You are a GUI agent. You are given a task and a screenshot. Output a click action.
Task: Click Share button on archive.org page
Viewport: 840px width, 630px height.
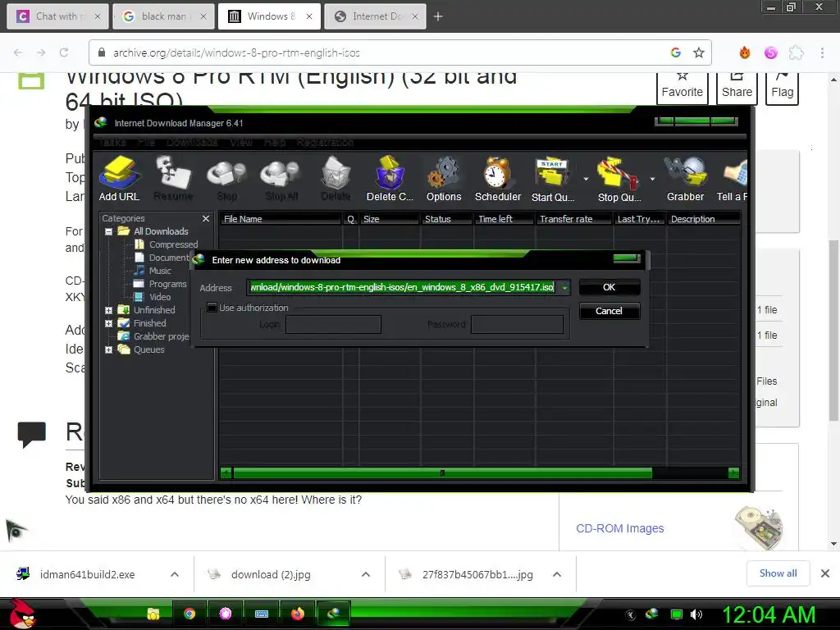click(x=737, y=88)
